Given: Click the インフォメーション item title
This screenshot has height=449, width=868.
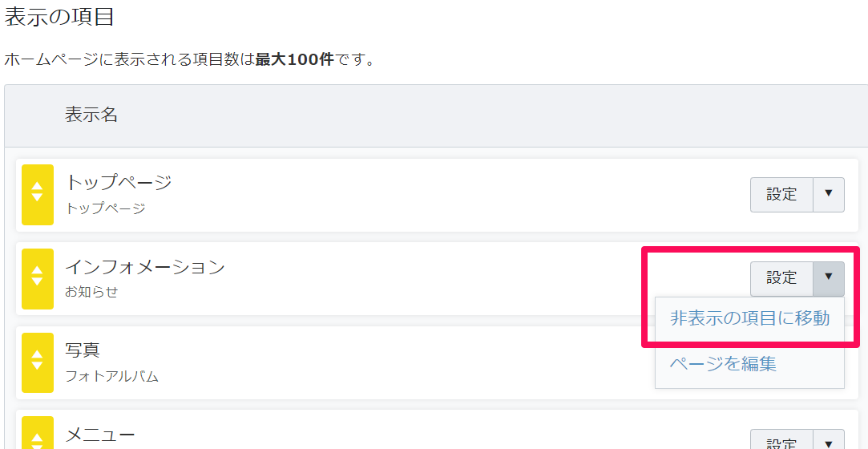Looking at the screenshot, I should click(145, 266).
